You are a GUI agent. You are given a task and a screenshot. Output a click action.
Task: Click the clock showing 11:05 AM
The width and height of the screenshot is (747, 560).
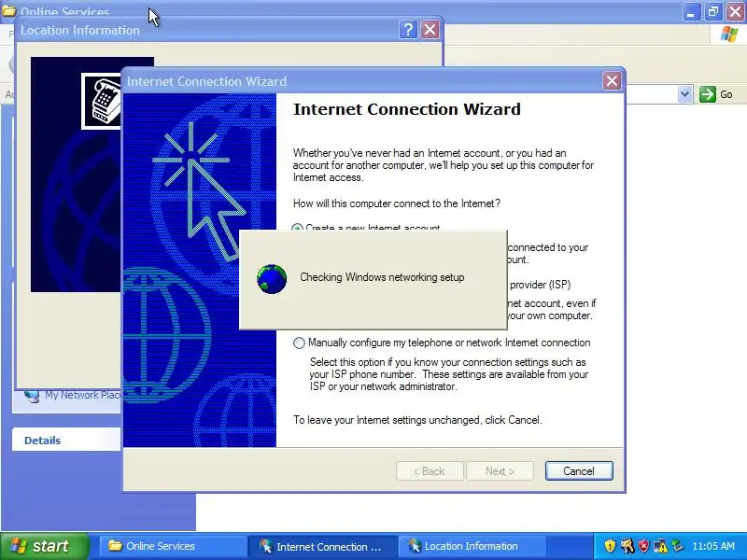[713, 546]
